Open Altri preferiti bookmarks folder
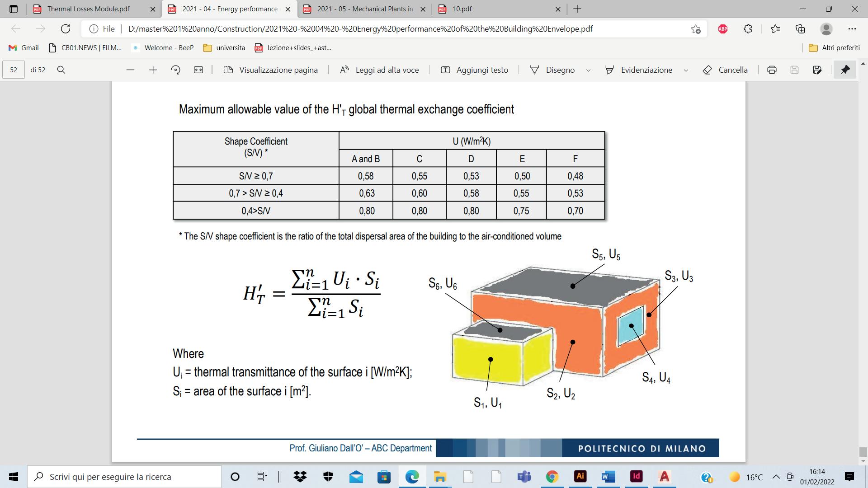Image resolution: width=868 pixels, height=488 pixels. point(834,48)
